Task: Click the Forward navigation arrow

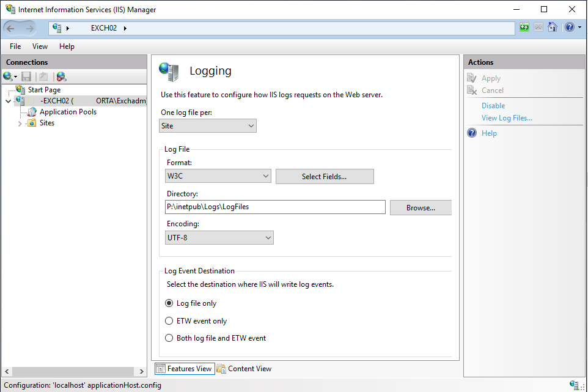Action: [x=29, y=28]
